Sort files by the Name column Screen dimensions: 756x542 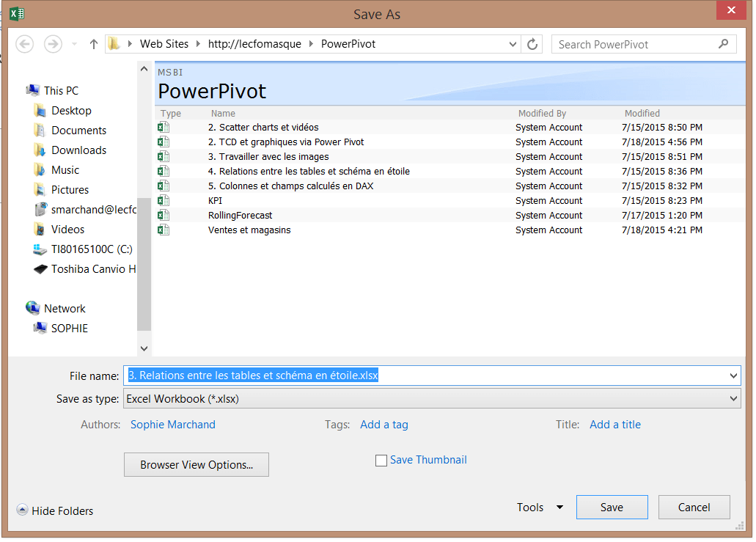point(223,114)
